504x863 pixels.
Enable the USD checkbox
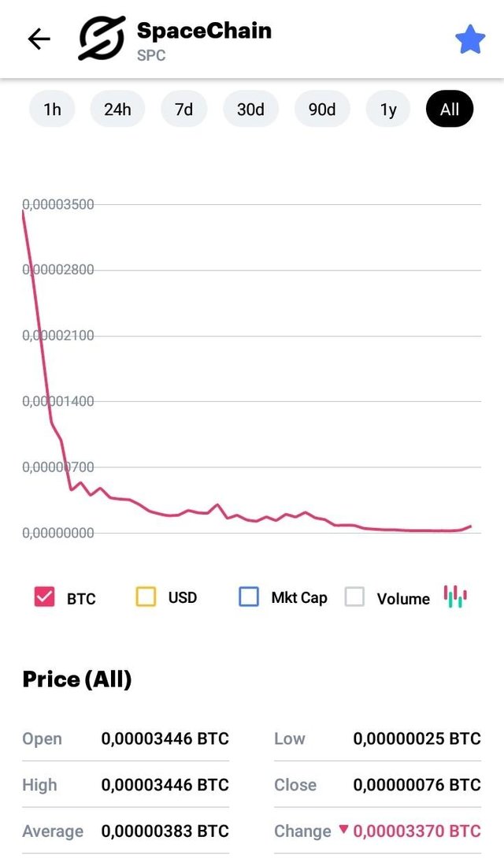coord(146,597)
